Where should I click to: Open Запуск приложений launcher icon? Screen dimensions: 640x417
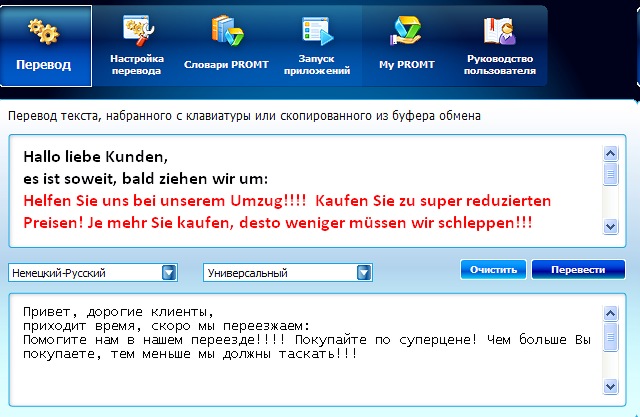(x=317, y=31)
